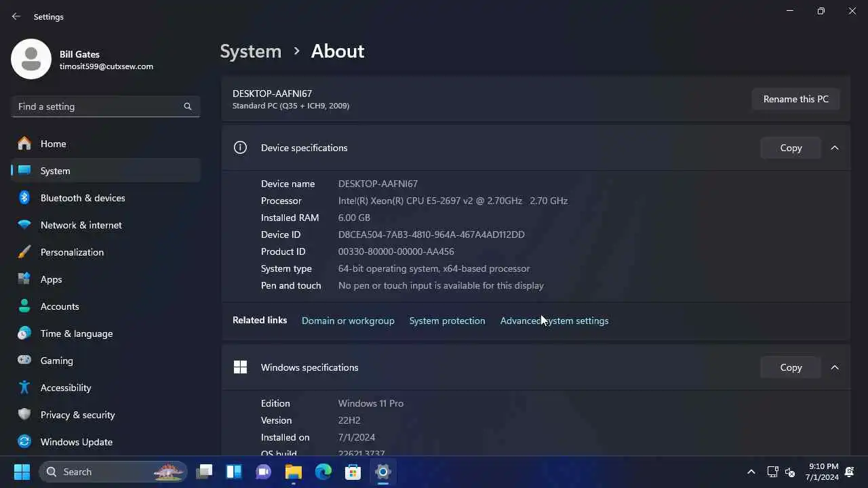Click the Settings gear icon on taskbar
The width and height of the screenshot is (868, 488).
click(x=383, y=472)
